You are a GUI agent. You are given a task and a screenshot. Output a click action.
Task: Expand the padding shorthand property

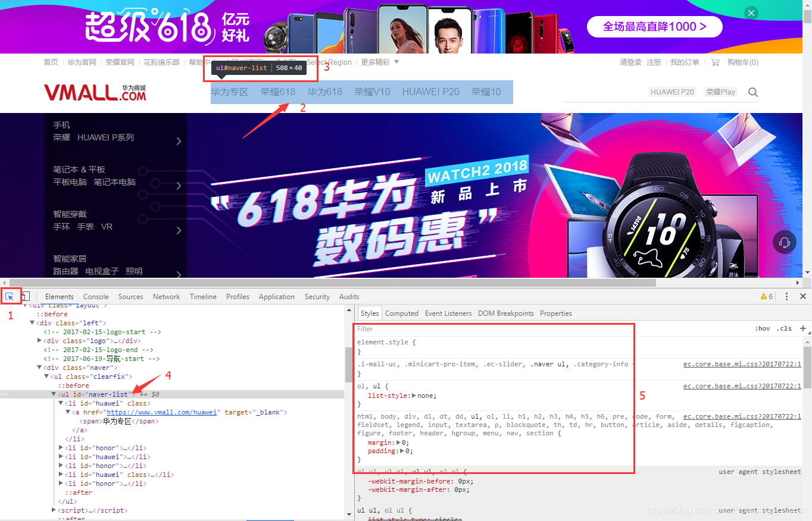pos(402,451)
